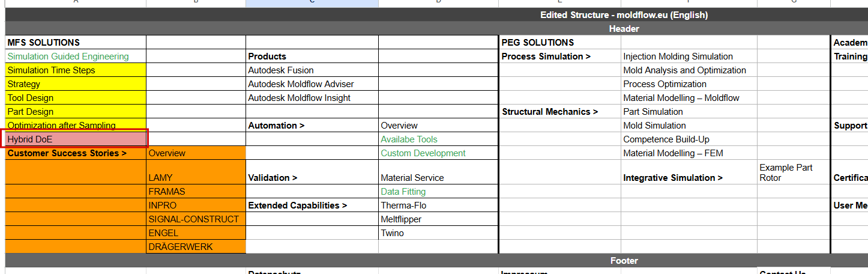Screen dimensions: 868x274
Task: Click the green 'Availabe Tools' cell
Action: click(438, 139)
